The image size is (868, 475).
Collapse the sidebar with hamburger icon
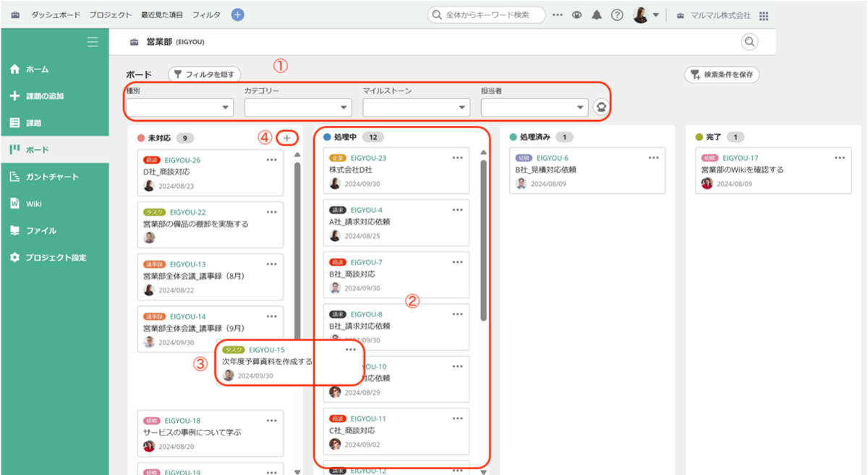pos(93,42)
